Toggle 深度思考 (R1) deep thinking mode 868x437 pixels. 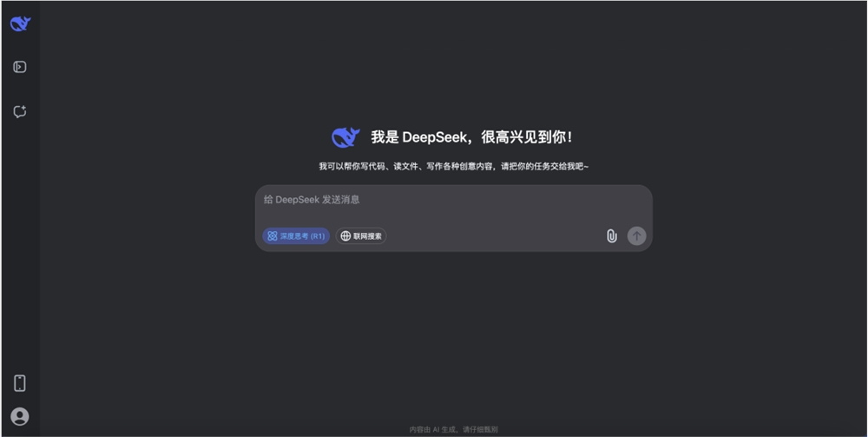click(x=296, y=236)
